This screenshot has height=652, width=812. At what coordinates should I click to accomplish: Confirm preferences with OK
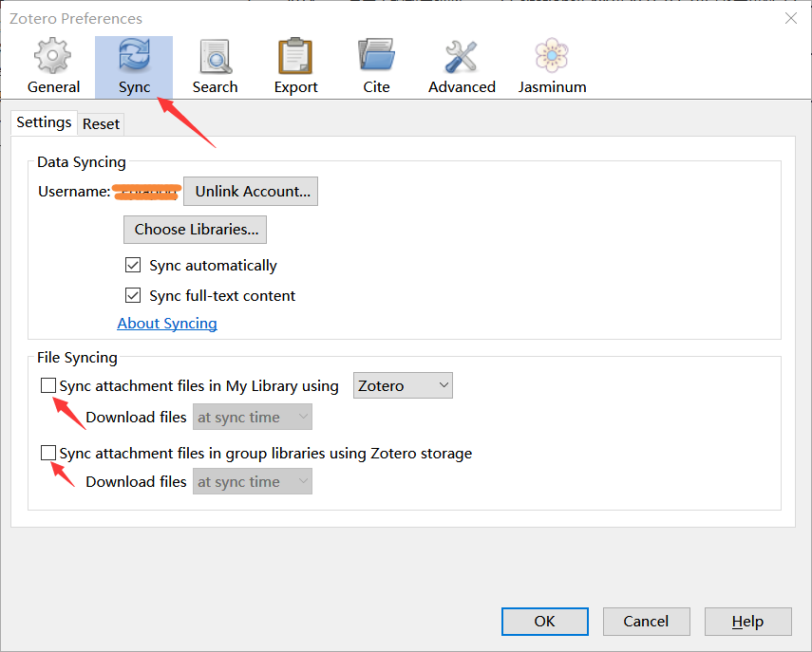coord(545,622)
